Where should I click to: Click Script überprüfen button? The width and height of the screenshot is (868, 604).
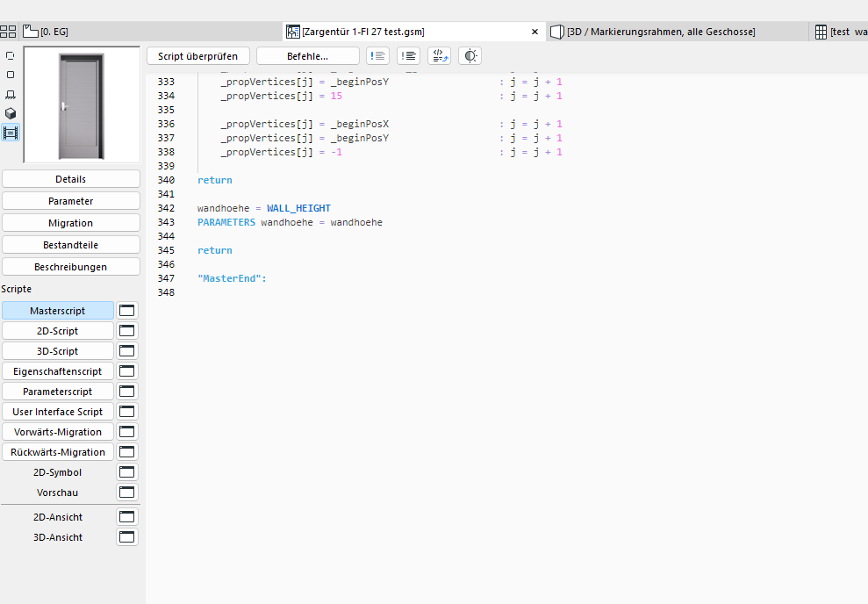tap(197, 56)
